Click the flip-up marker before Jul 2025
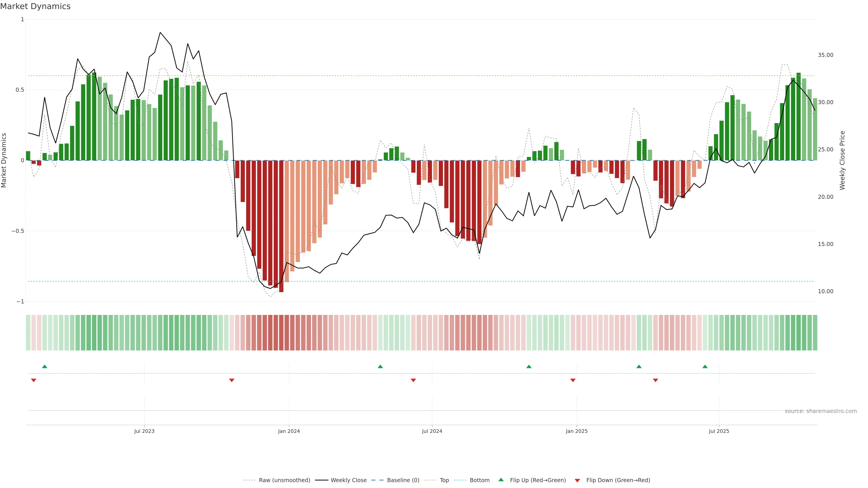Viewport: 868px width, 488px height. point(705,366)
